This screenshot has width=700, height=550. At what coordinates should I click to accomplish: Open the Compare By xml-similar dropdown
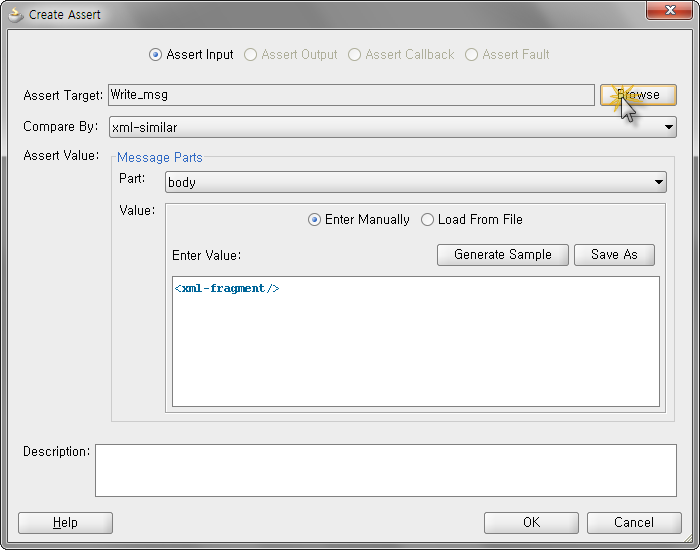pos(393,127)
